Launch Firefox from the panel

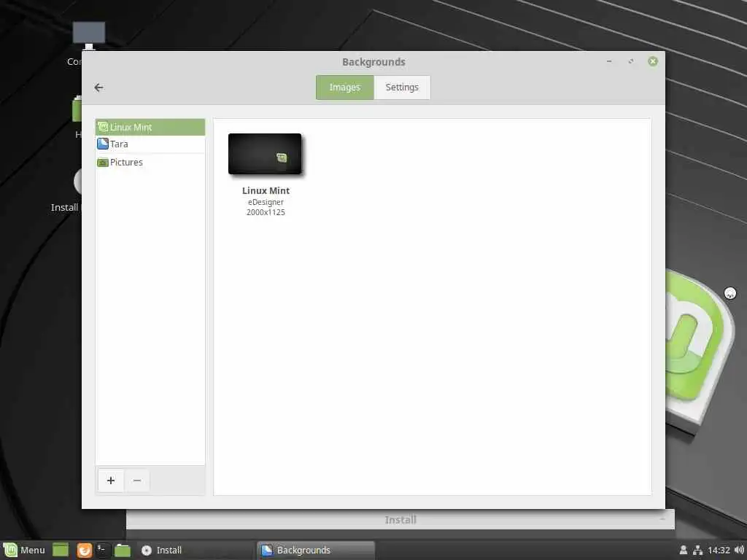click(x=85, y=550)
